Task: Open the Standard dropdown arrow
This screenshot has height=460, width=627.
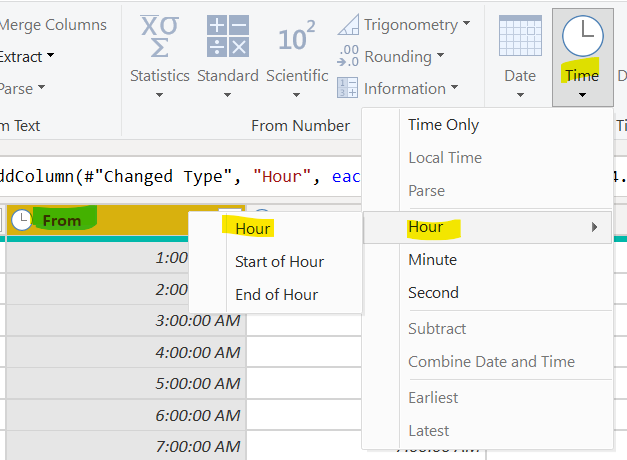Action: [x=228, y=95]
